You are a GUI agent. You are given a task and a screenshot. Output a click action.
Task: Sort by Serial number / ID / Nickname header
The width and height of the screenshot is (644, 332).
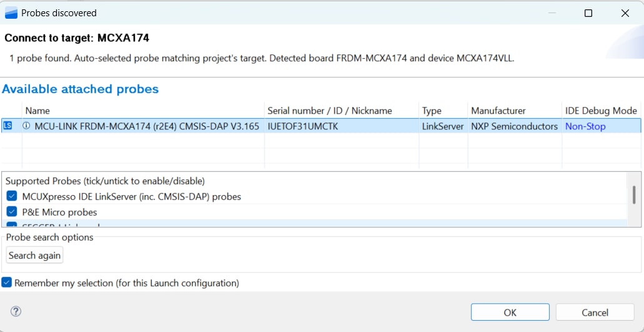tap(341, 111)
